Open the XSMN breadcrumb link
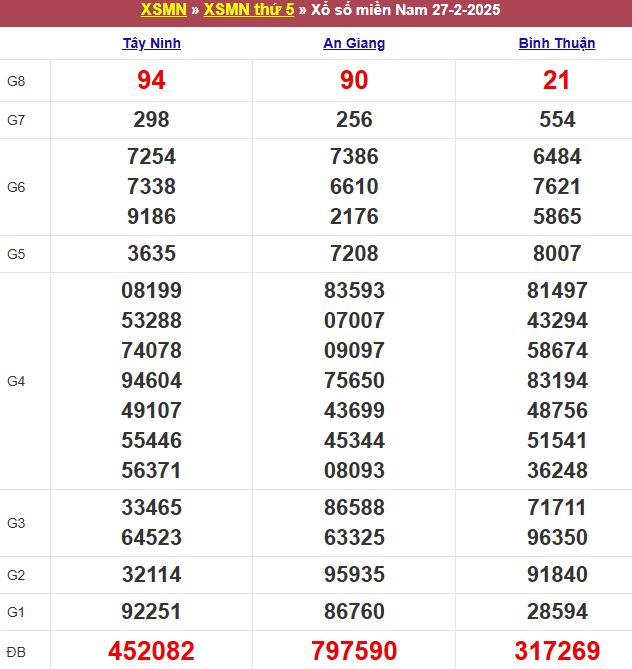This screenshot has height=669, width=632. (163, 9)
